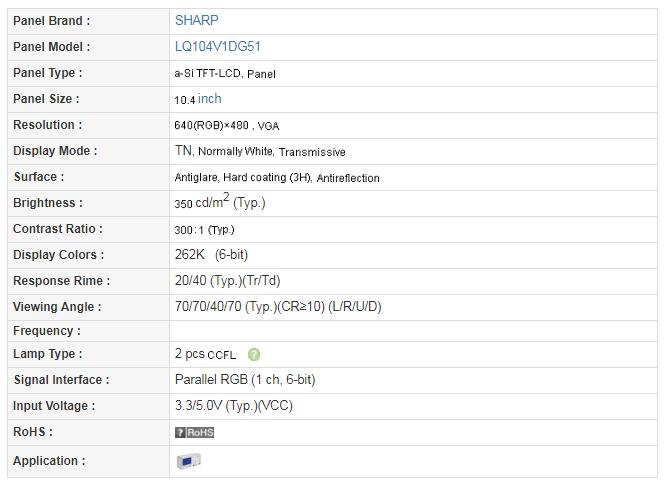This screenshot has height=495, width=666.
Task: Click the green help icon beside CCFL
Action: (x=254, y=354)
